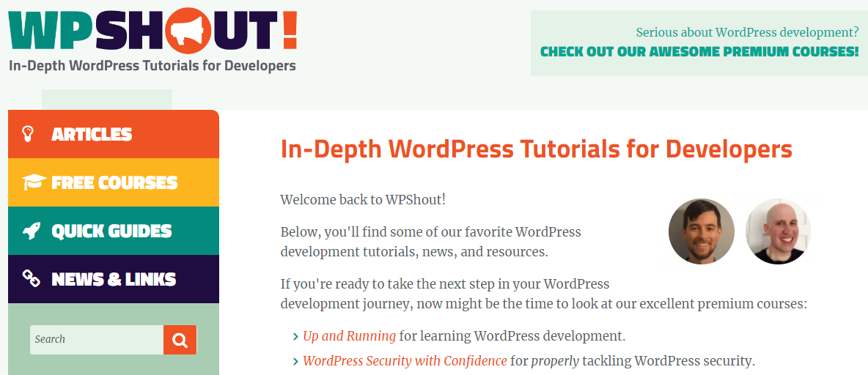Click the chain link icon beside News & Links
The image size is (868, 375).
point(32,279)
